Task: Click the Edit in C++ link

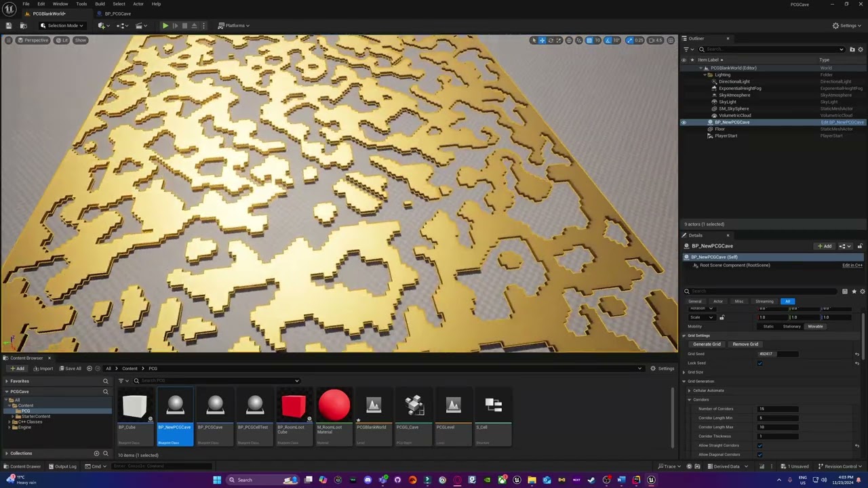Action: coord(852,266)
